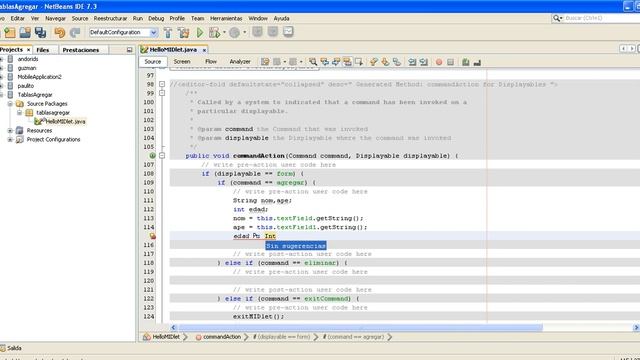Expand the Resources node
The image size is (640, 360).
(10, 131)
